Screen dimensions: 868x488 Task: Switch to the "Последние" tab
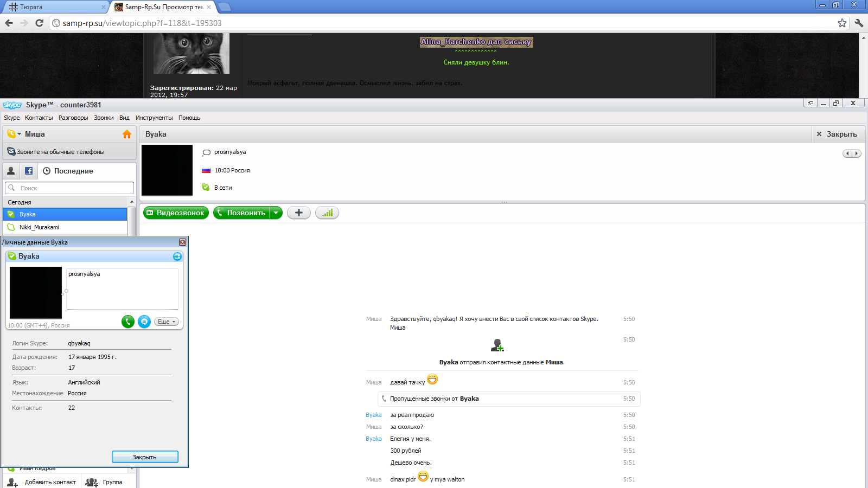coord(68,171)
